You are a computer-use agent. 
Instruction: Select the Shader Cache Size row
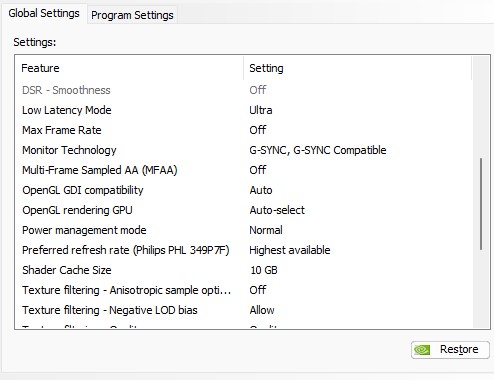[244, 270]
